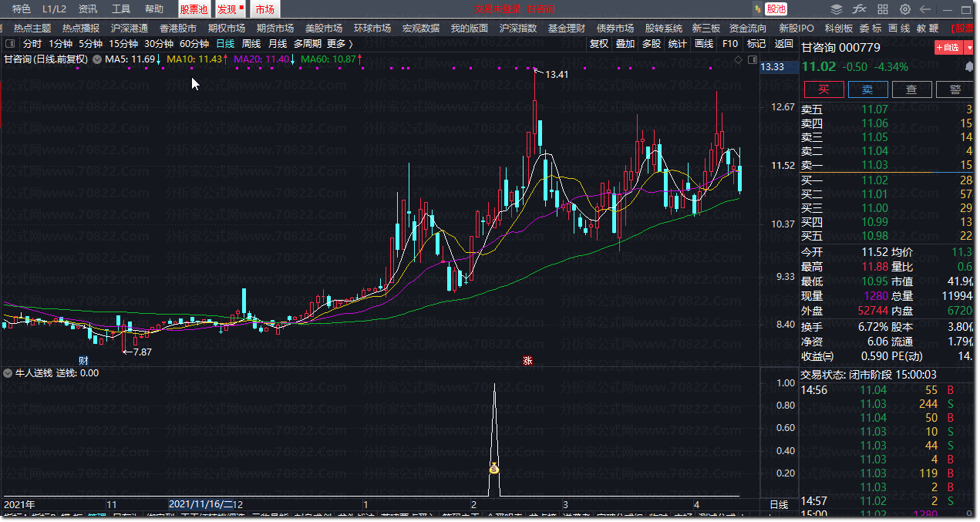Click the diamond icon near chart top right

[x=738, y=59]
